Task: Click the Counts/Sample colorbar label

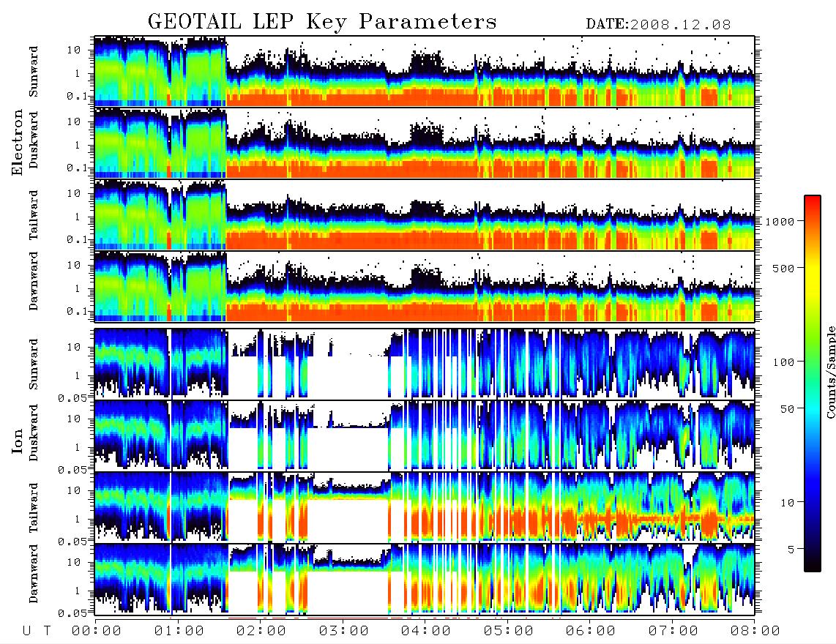Action: point(830,372)
